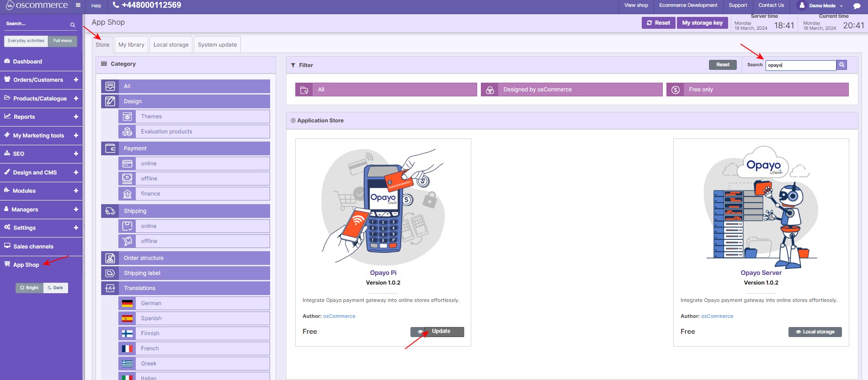Click the Themes eye-window icon

point(128,116)
